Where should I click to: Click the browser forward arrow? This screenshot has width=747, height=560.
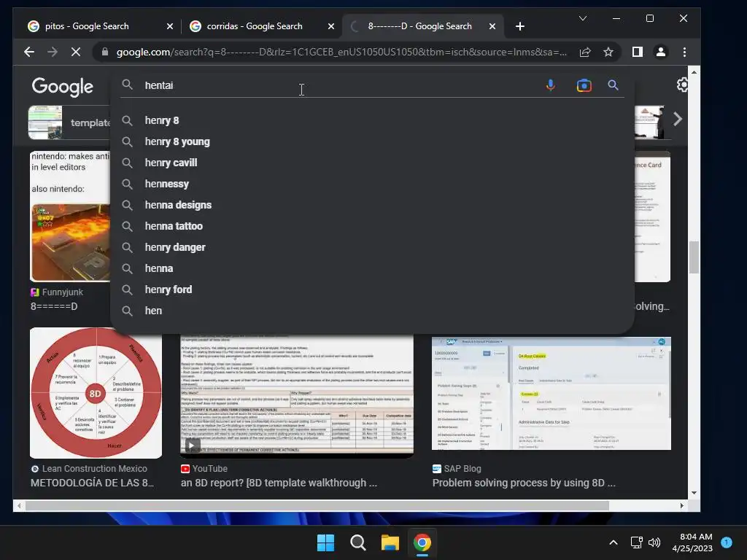pos(53,52)
